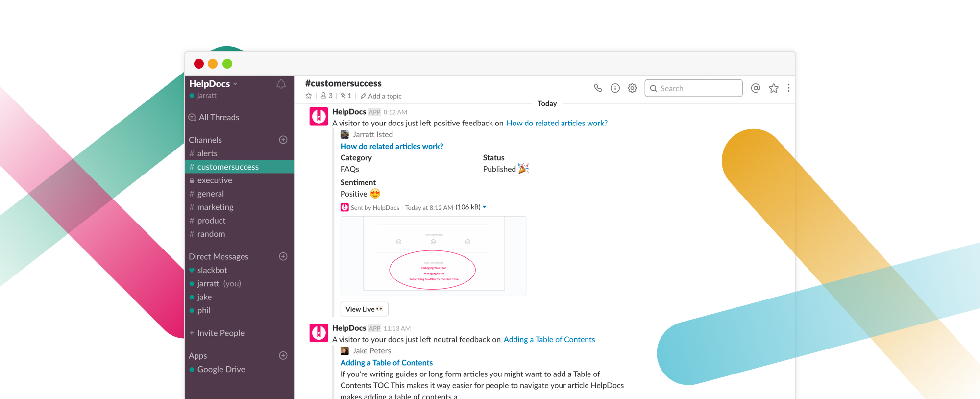This screenshot has height=399, width=980.
Task: Start new direct message plus icon
Action: point(283,256)
